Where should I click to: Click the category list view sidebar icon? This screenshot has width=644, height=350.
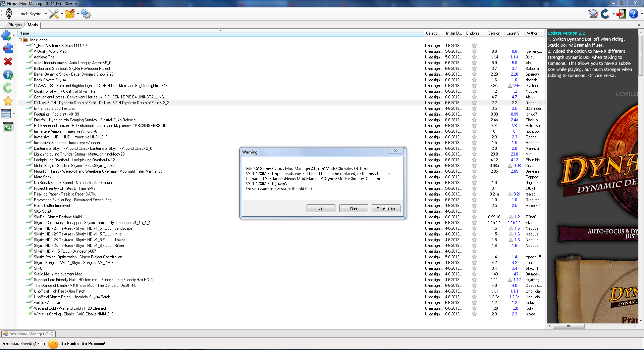click(x=6, y=114)
